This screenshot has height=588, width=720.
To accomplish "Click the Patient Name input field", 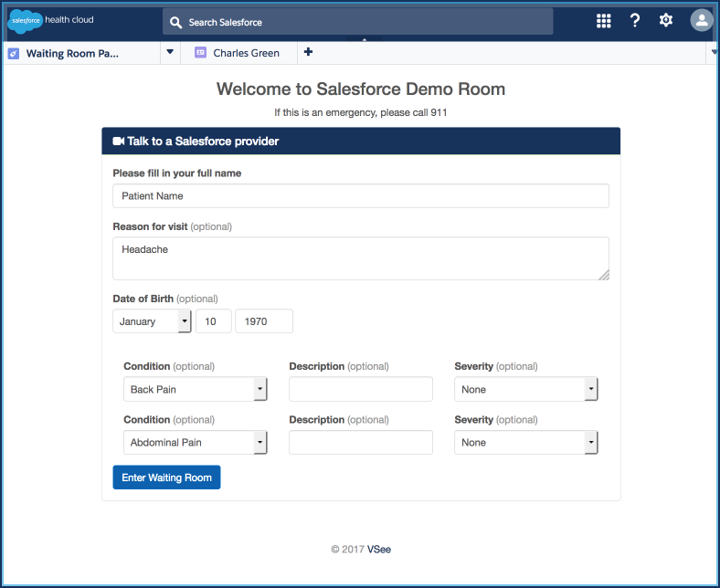I will click(x=361, y=196).
